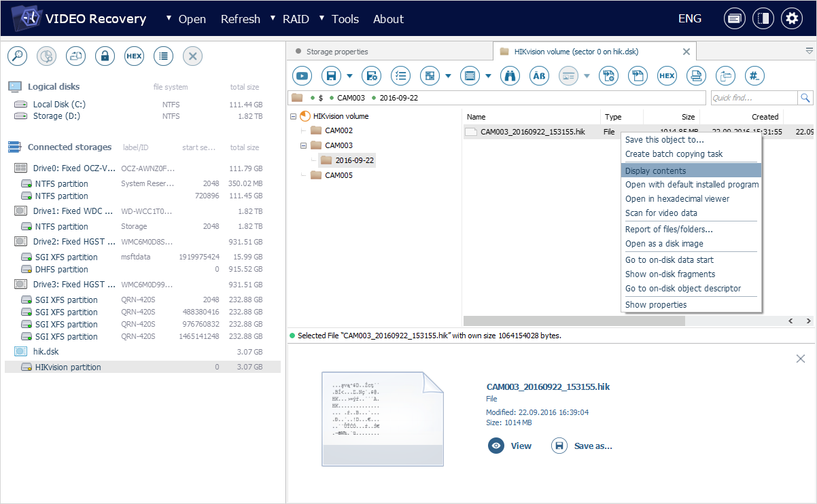This screenshot has height=504, width=817.
Task: Select the HIKvision partition row
Action: coord(143,367)
